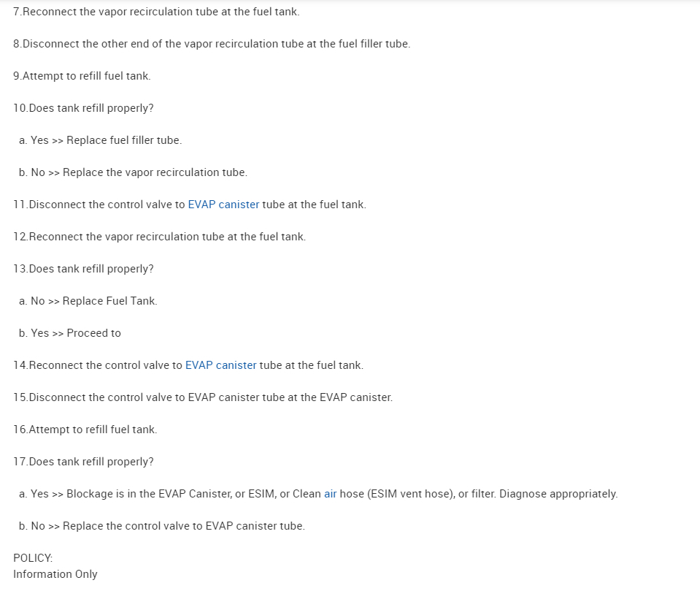Select step 15 disconnect tube at EVAP canister
The image size is (700, 591).
(x=203, y=397)
